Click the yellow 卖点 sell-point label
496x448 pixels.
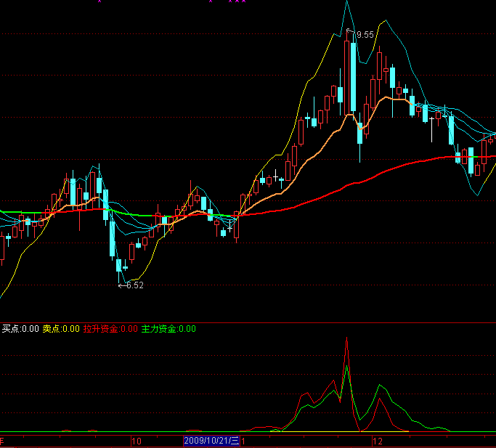(61, 329)
